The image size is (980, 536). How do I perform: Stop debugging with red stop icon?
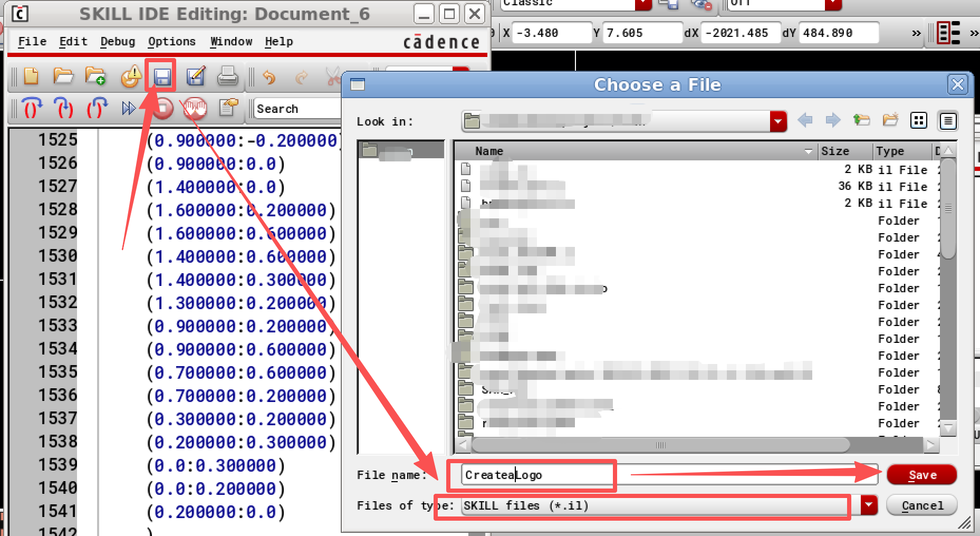163,108
